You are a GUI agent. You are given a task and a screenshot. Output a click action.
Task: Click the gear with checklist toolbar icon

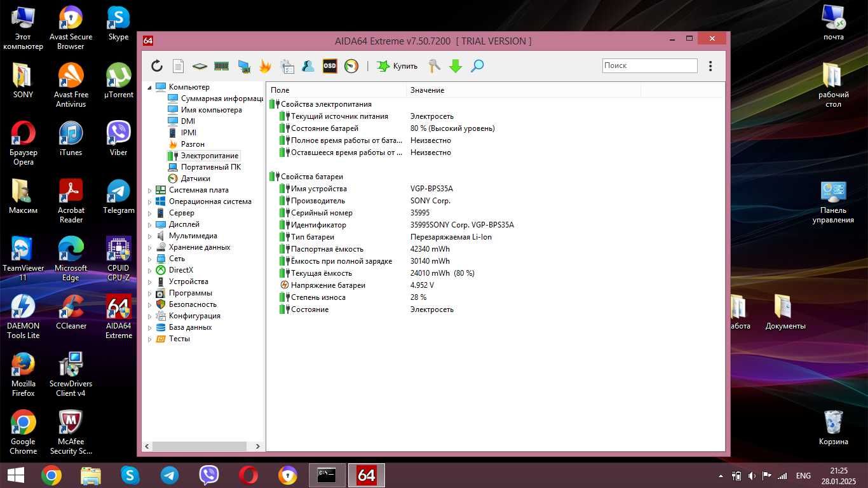[287, 65]
